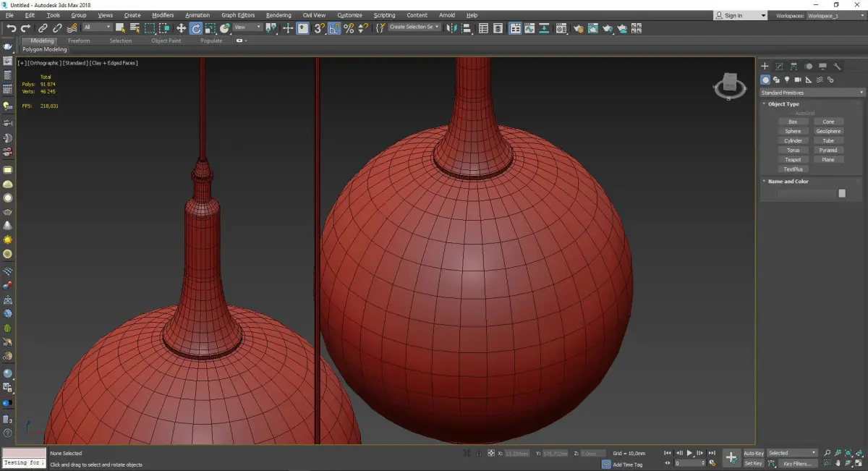Screen dimensions: 868x471
Task: Select the Shapes category icon in Create panel
Action: coord(776,80)
